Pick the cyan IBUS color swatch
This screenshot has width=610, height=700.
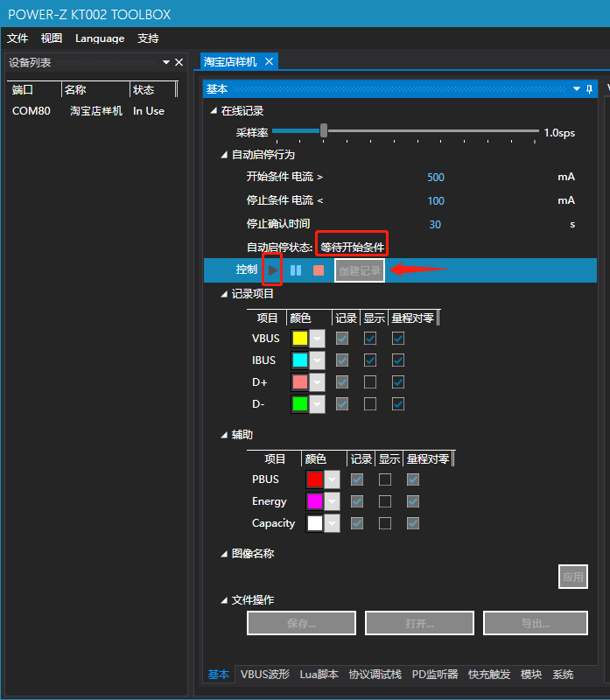click(x=300, y=360)
